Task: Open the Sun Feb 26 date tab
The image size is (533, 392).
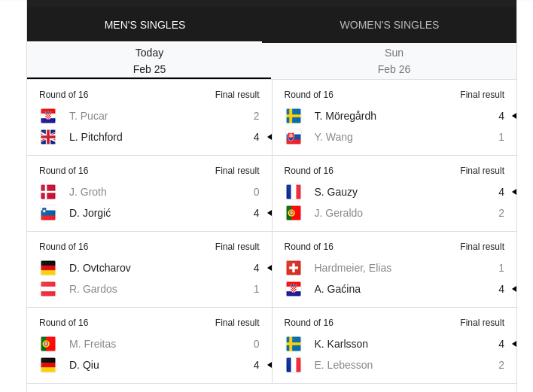Action: pos(394,61)
